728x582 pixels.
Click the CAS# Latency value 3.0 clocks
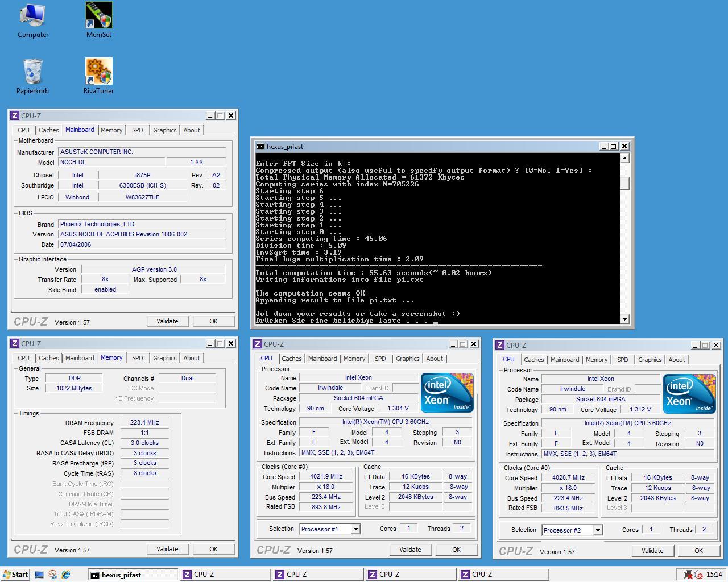144,443
